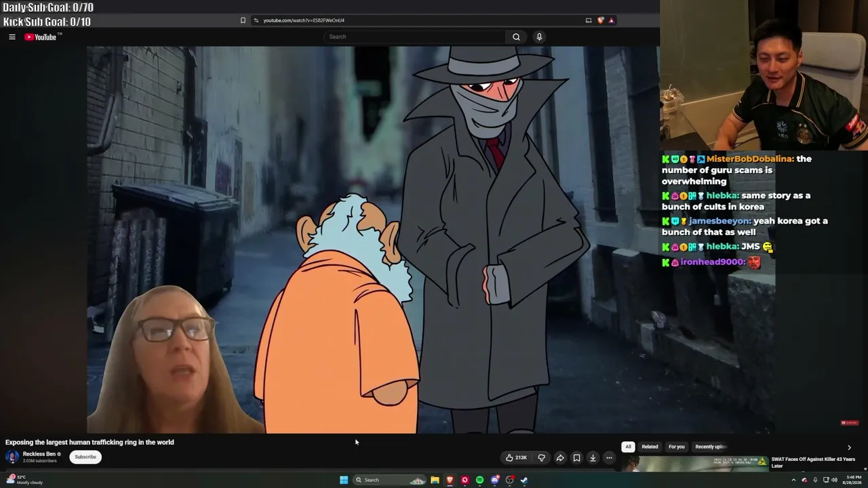Click the video player to pause
The height and width of the screenshot is (488, 868).
click(373, 239)
